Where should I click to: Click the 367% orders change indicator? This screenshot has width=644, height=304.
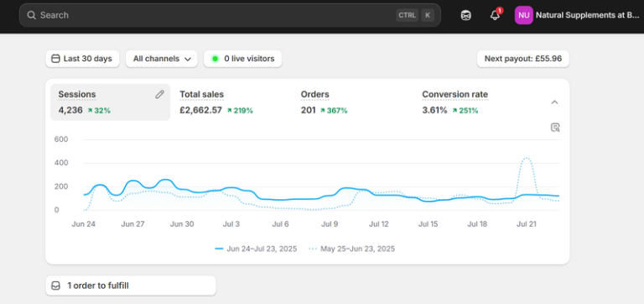334,110
